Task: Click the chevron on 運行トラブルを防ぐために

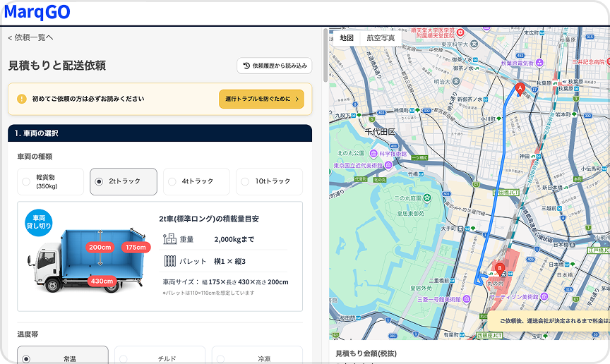Action: point(297,99)
